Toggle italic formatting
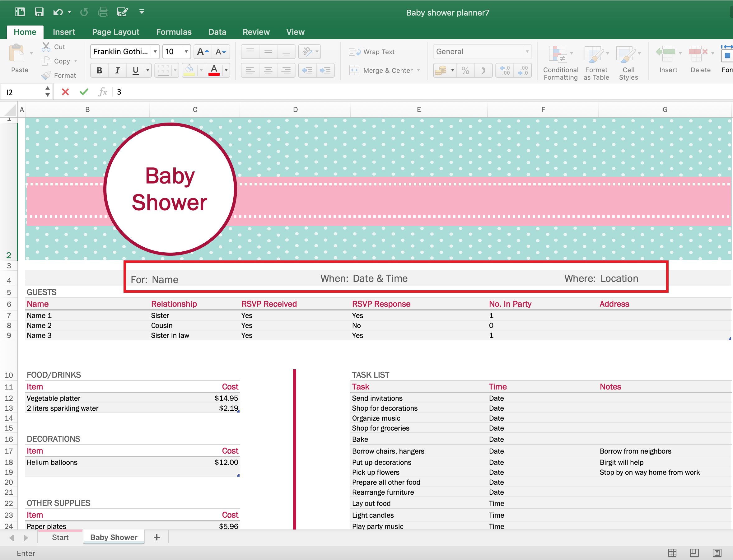The width and height of the screenshot is (733, 560). (117, 70)
